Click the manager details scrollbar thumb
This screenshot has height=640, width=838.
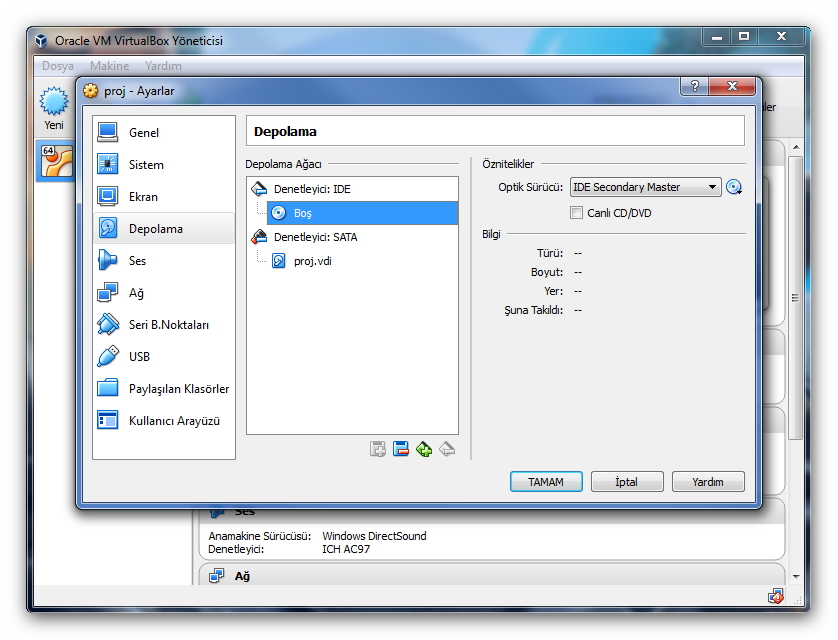click(795, 298)
